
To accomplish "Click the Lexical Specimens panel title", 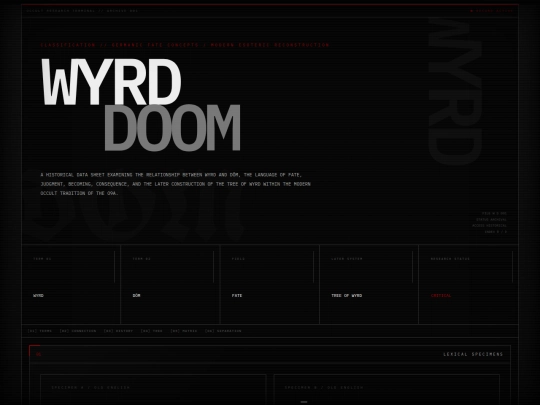I will (473, 354).
